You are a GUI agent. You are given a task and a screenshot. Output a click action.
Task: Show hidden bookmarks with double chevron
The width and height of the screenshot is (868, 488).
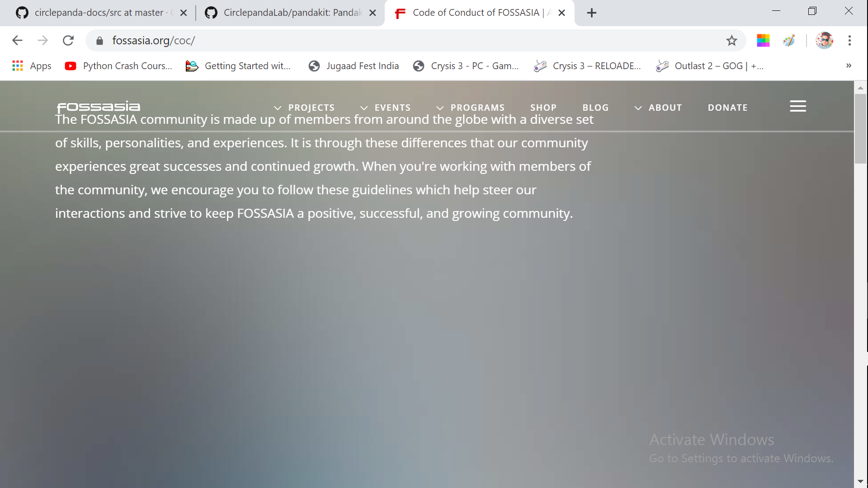point(849,66)
